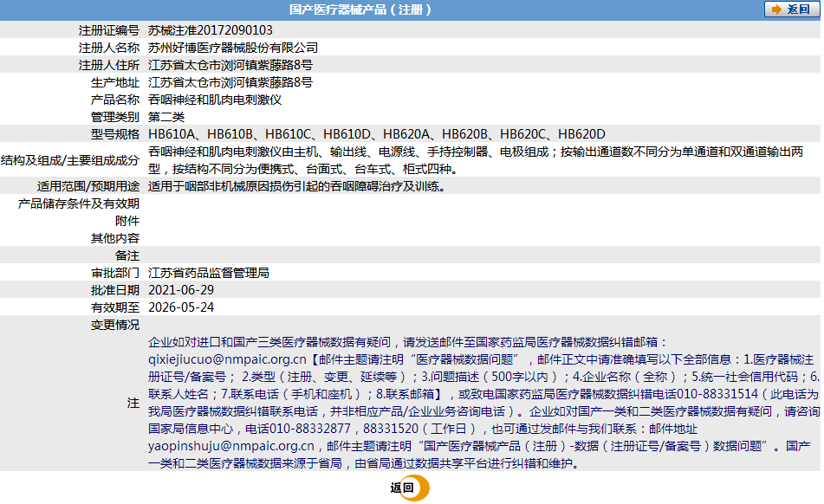
Task: Click the page title 国产医疗器械产品（注册）
Action: (x=360, y=10)
